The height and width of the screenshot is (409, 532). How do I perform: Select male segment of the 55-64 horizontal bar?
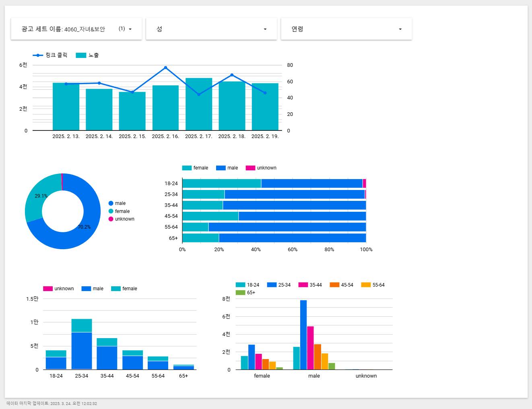pos(287,227)
